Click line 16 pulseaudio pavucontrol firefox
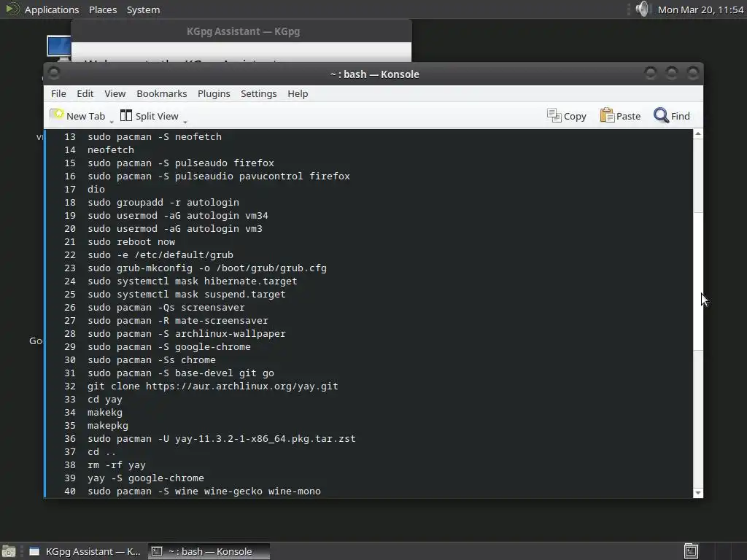 (x=219, y=176)
